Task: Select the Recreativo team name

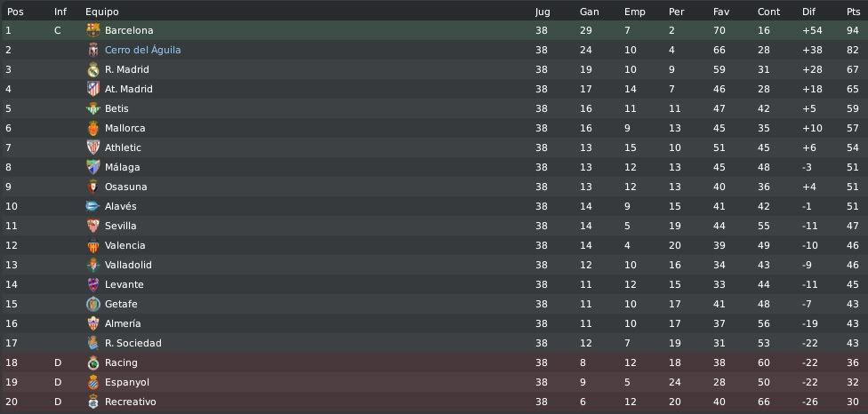Action: tap(130, 402)
